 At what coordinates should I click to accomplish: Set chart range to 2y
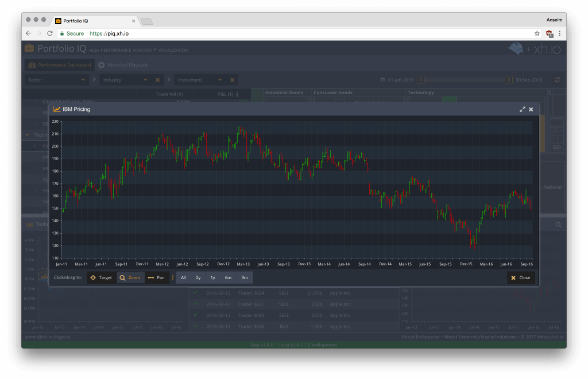pos(198,278)
